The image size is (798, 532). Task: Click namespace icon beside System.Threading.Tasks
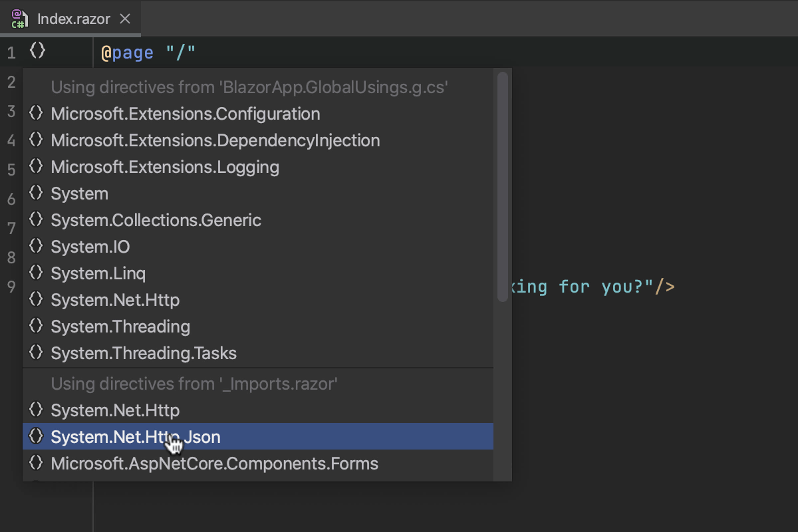(37, 353)
